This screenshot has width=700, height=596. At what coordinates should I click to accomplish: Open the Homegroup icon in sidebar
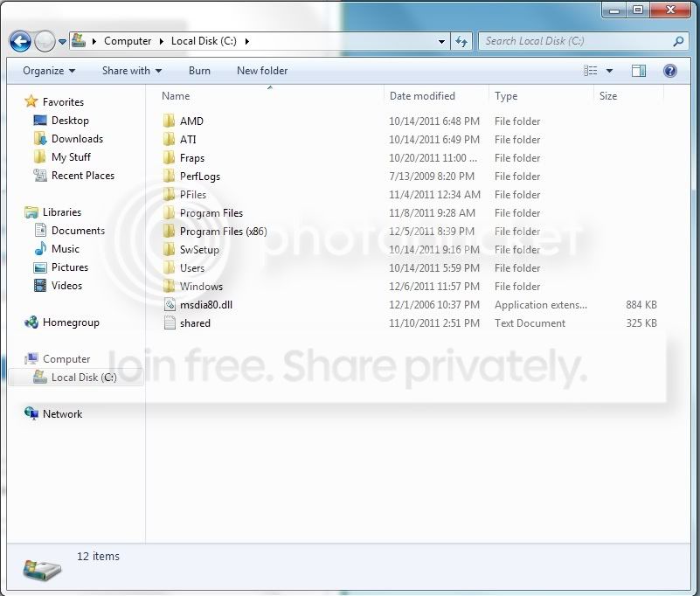click(31, 322)
